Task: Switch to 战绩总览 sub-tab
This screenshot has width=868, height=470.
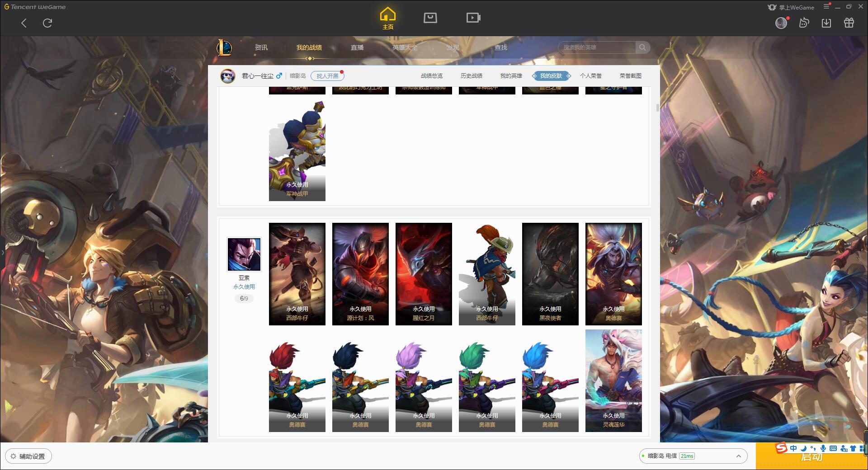Action: [432, 76]
